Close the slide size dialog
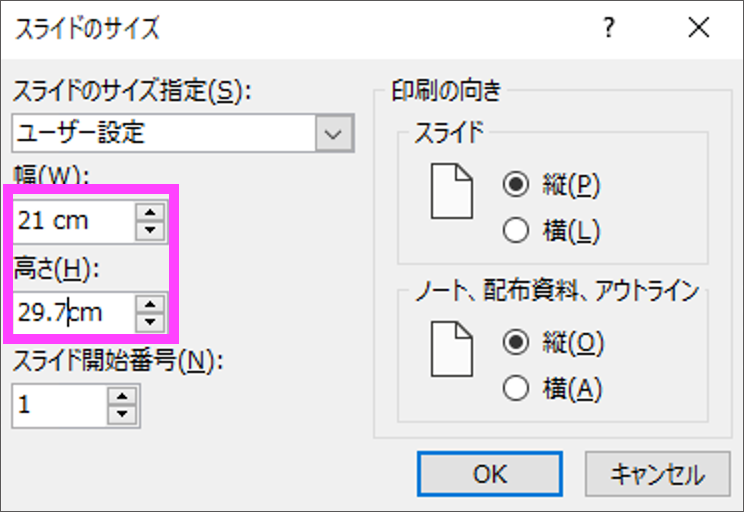Screen dimensions: 744x512 (x=698, y=28)
